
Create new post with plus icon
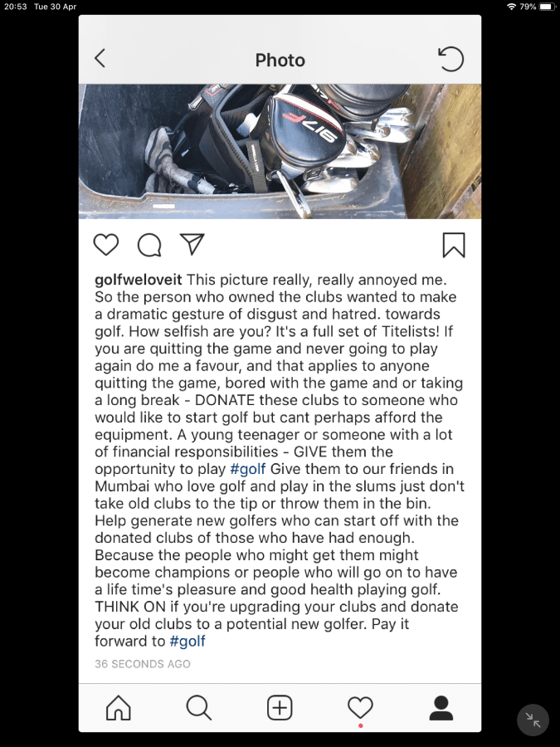pos(280,707)
